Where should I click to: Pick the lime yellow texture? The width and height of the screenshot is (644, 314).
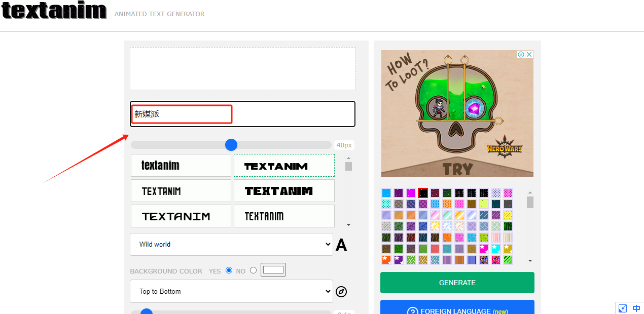coord(484,204)
